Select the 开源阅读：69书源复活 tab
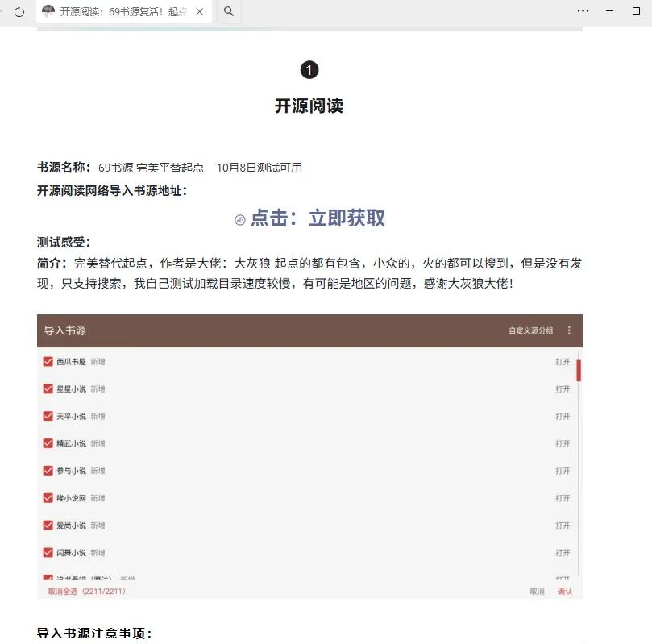 pos(121,12)
